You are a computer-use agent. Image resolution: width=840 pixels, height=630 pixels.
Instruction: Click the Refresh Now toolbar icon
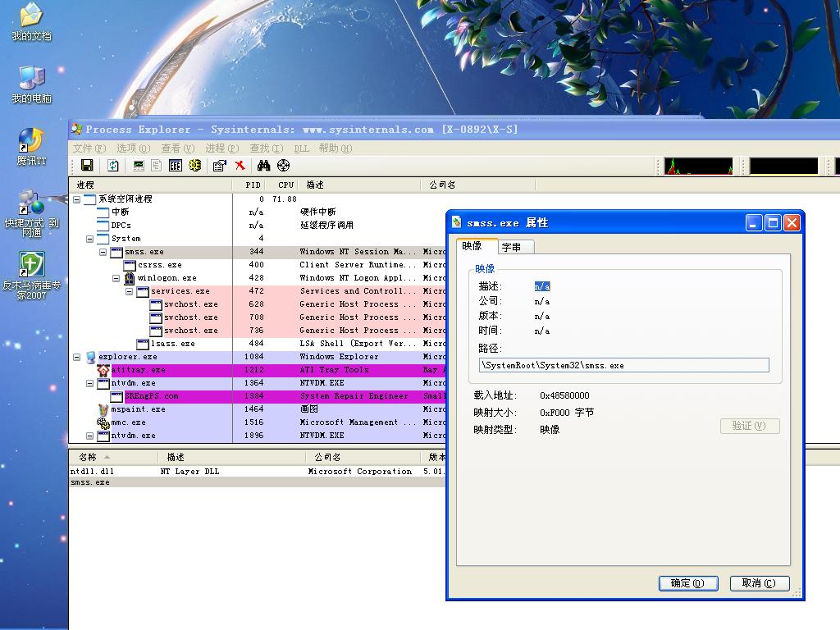pos(113,166)
